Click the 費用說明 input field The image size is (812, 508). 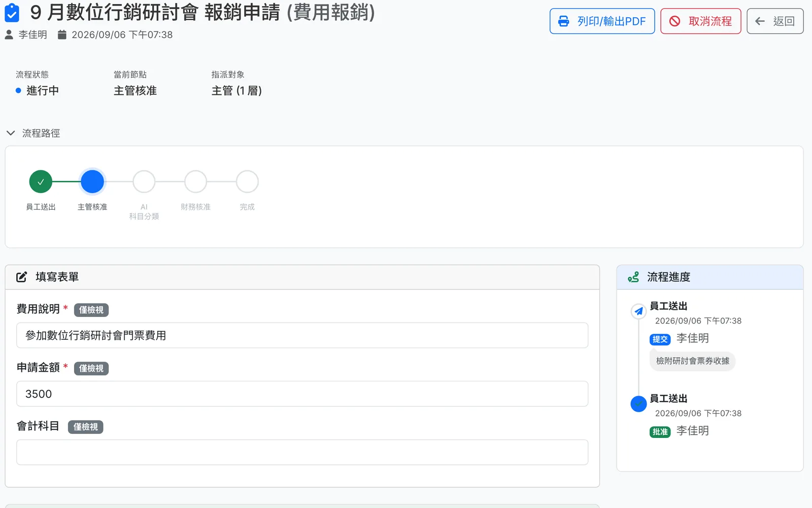[x=302, y=335]
